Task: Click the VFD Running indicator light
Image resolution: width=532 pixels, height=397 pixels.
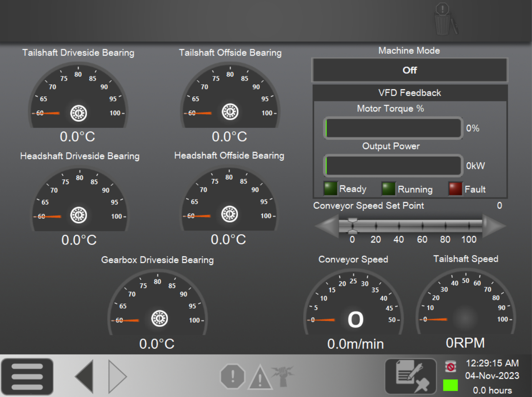Action: (x=388, y=189)
